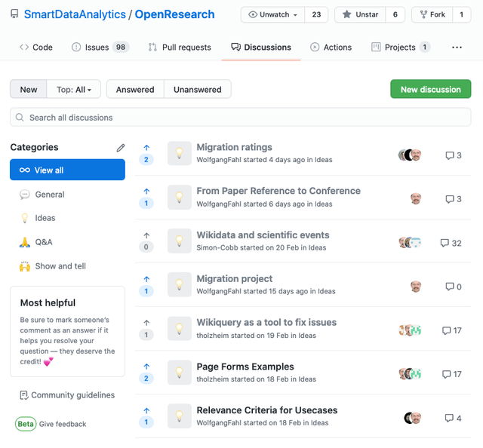The height and width of the screenshot is (448, 483).
Task: Click the lightbulb icon of Page Forms Examples
Action: [x=180, y=373]
